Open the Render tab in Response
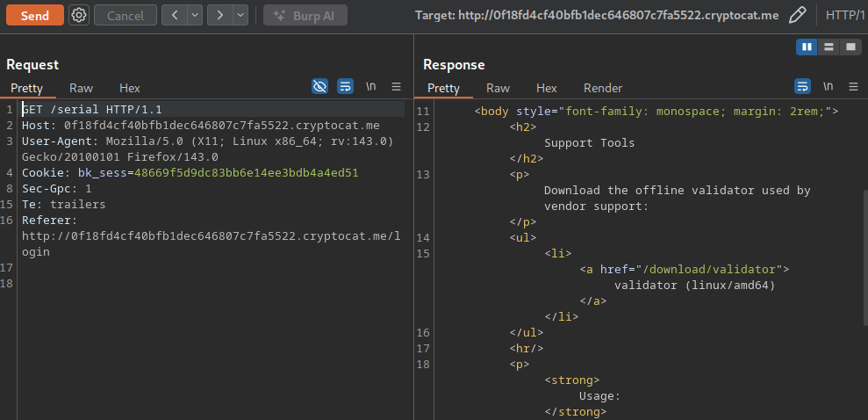 tap(603, 88)
